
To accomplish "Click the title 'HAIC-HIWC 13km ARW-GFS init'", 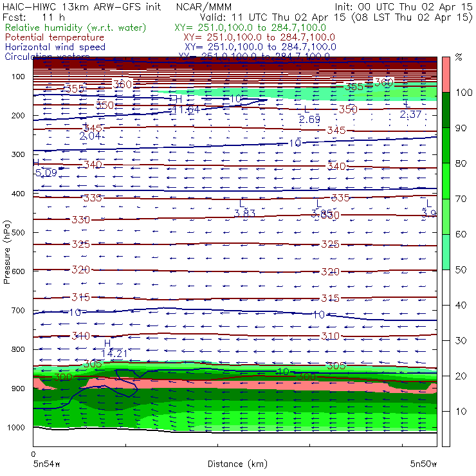I will point(81,6).
